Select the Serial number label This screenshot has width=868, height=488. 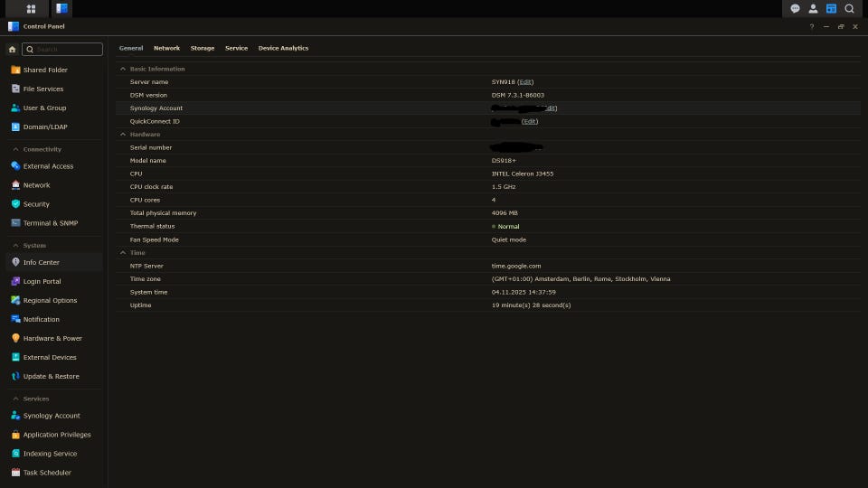pyautogui.click(x=151, y=147)
